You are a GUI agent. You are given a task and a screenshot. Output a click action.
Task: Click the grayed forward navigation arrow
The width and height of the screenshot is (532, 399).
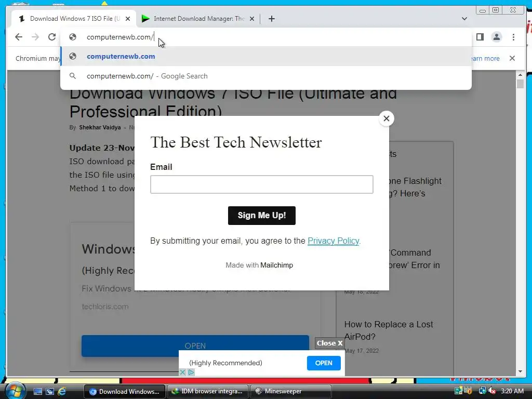coord(35,37)
